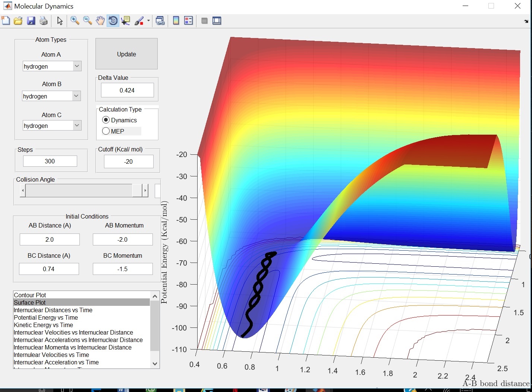Viewport: 532px width, 392px height.
Task: Select the MEP radio button
Action: click(x=106, y=131)
